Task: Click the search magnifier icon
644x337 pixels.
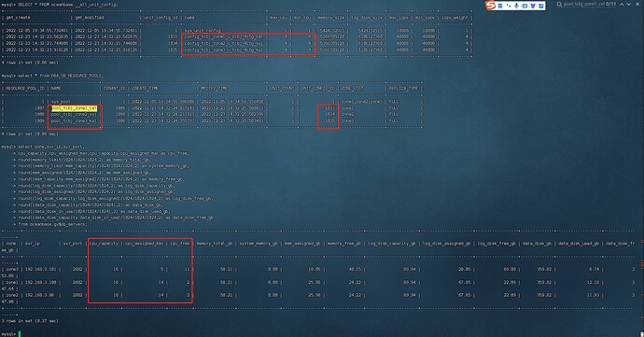Action: pos(559,4)
